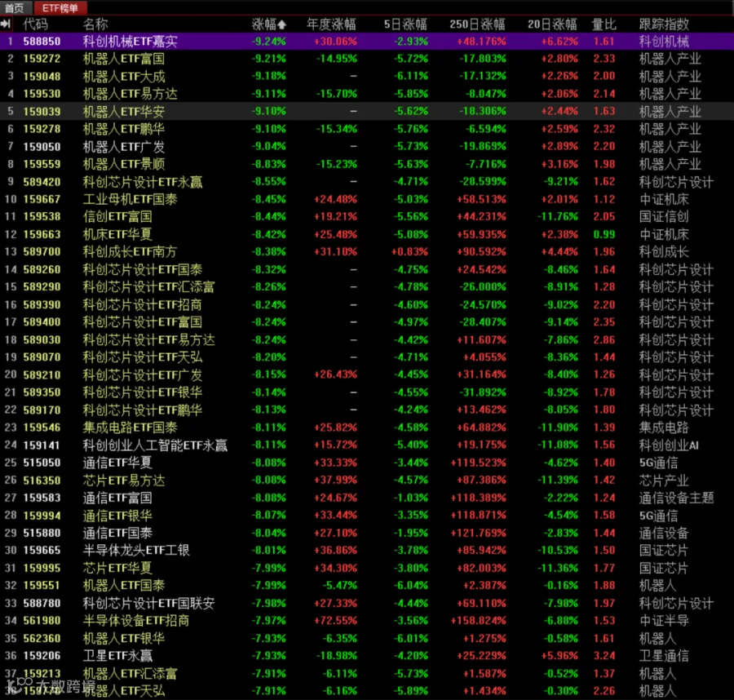Click tracking index 通信设备主题
This screenshot has width=734, height=700.
[676, 498]
